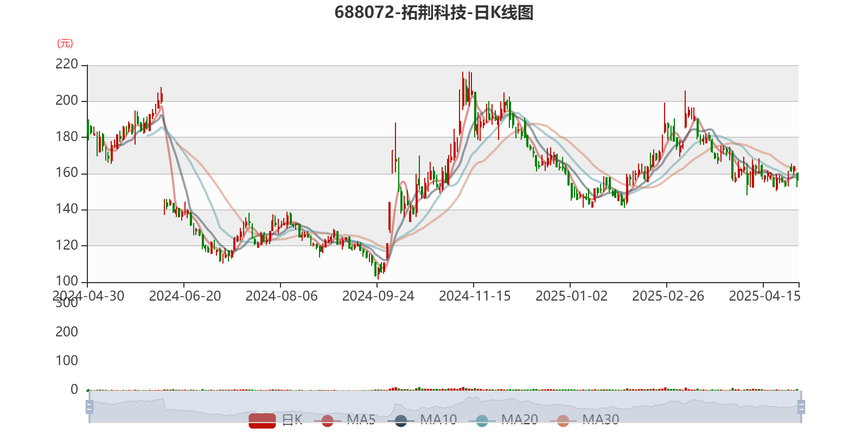Click the 2024-06-20 date axis label
868x434 pixels.
185,296
